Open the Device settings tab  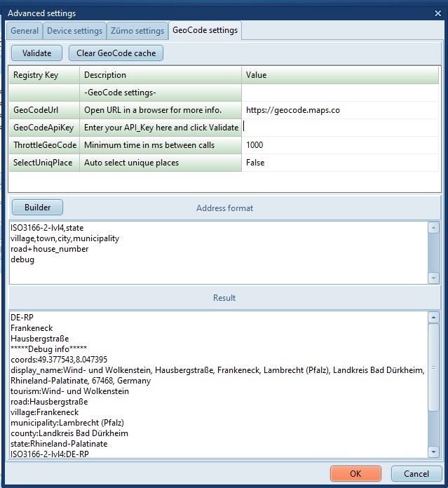pos(74,31)
